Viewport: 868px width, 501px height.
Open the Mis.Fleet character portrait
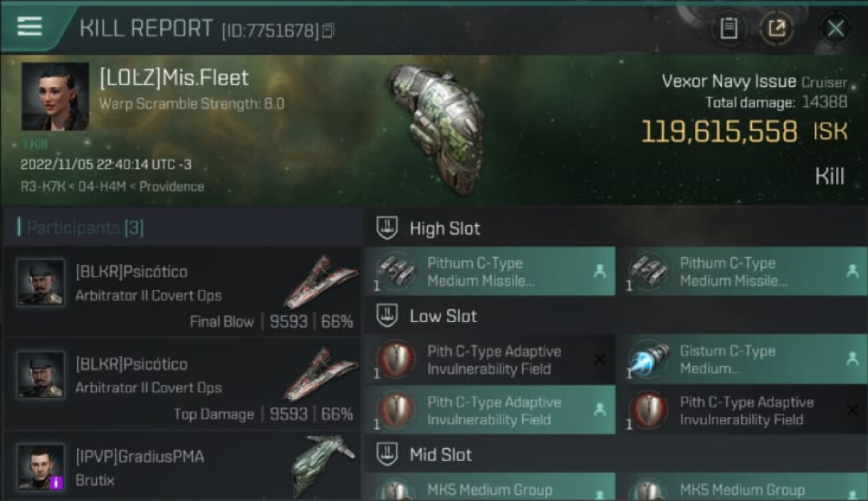(55, 96)
